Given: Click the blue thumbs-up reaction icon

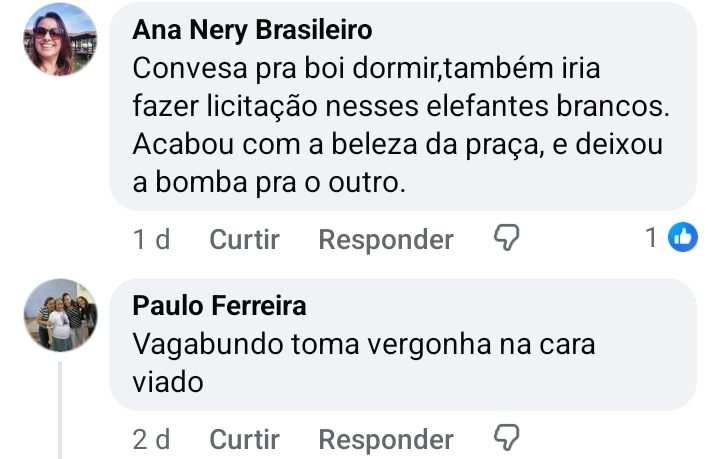Looking at the screenshot, I should (x=683, y=238).
